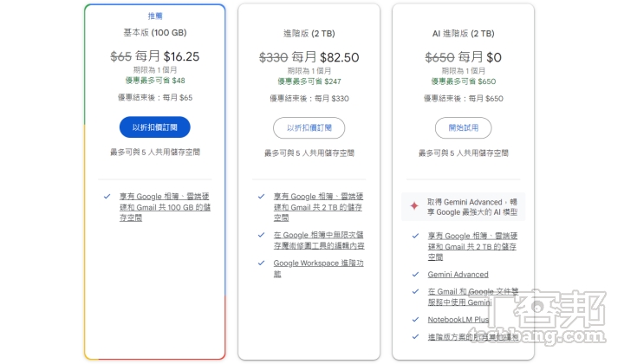
Task: Open AI Premium 2 TB storage feature link
Action: [472, 246]
